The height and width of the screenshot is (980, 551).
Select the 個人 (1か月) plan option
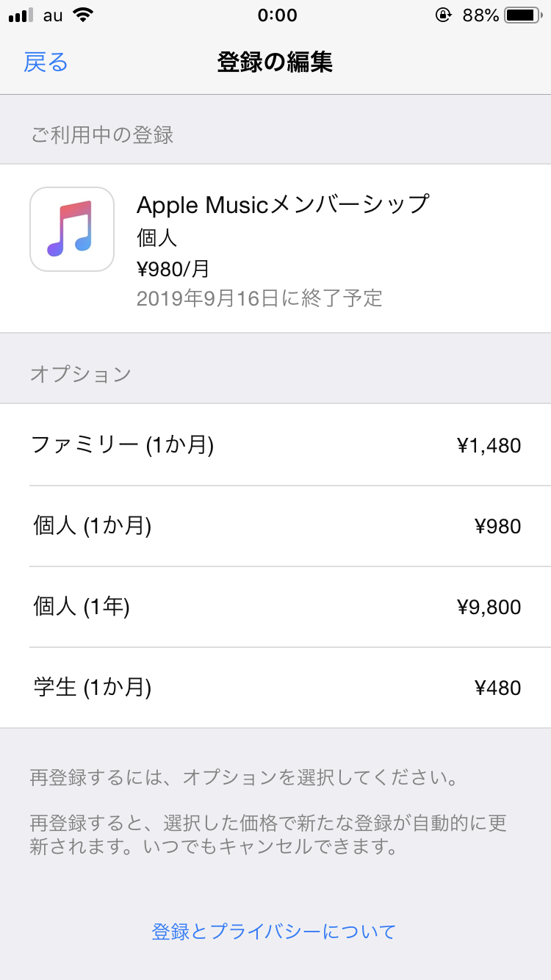93,526
